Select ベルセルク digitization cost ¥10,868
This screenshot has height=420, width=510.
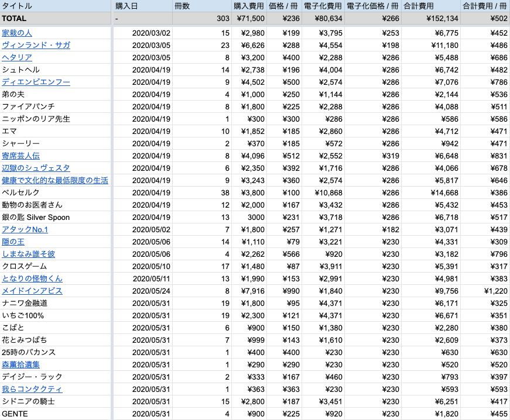click(x=323, y=192)
